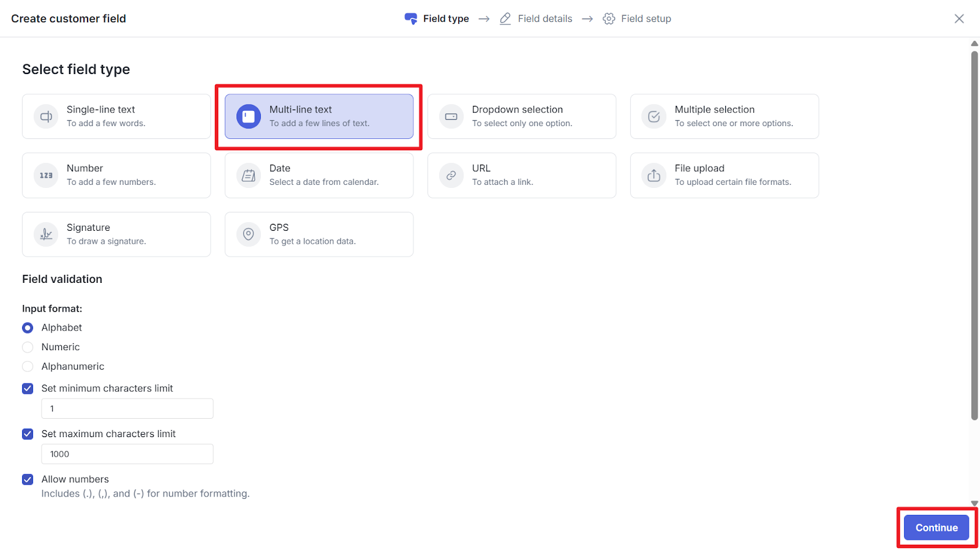This screenshot has width=980, height=551.
Task: Pick the File upload icon
Action: click(x=654, y=176)
